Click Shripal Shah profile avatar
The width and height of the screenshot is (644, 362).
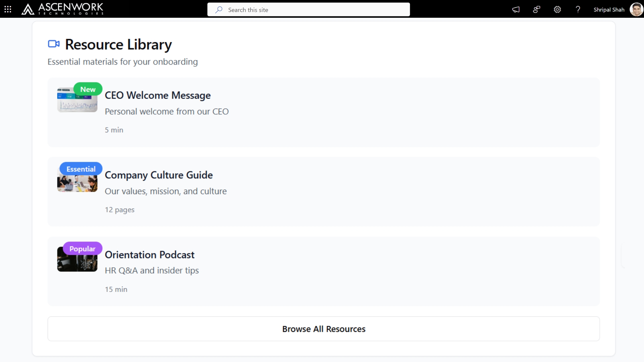coord(636,9)
